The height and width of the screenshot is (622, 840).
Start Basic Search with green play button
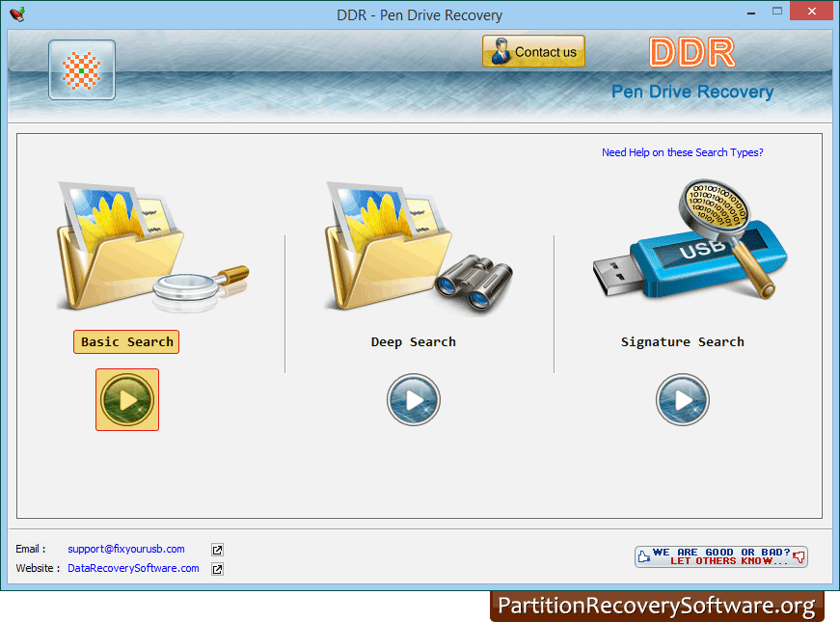127,399
